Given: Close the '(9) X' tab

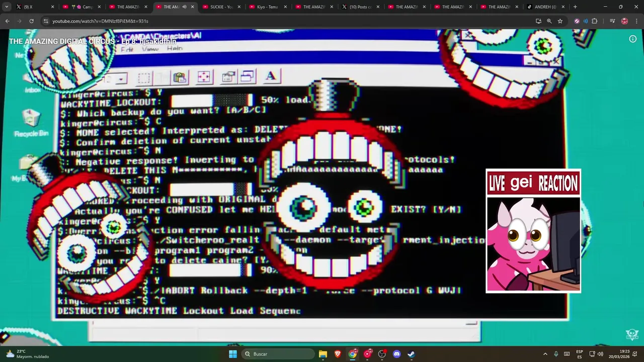Looking at the screenshot, I should click(x=53, y=7).
